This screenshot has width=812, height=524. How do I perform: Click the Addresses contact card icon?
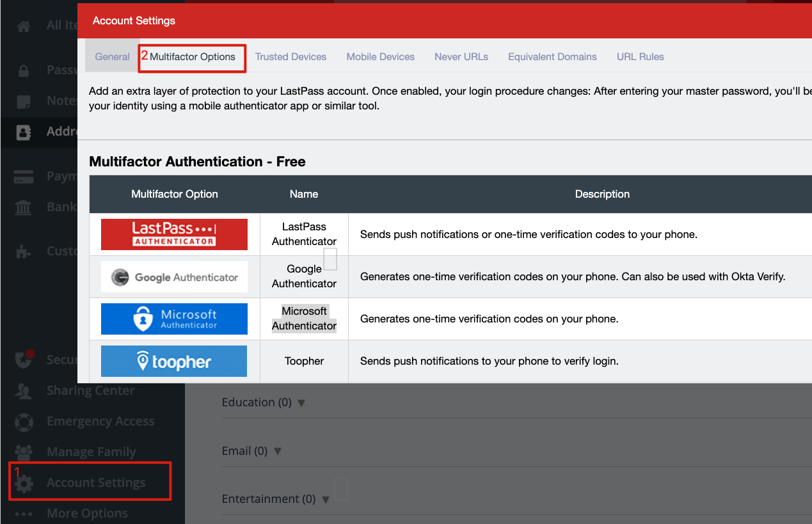point(24,132)
